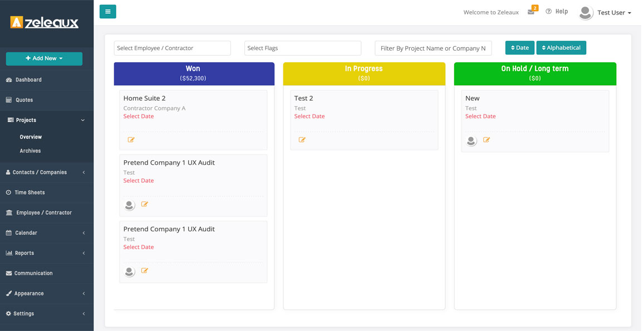
Task: Go to the Archives project view
Action: point(30,150)
